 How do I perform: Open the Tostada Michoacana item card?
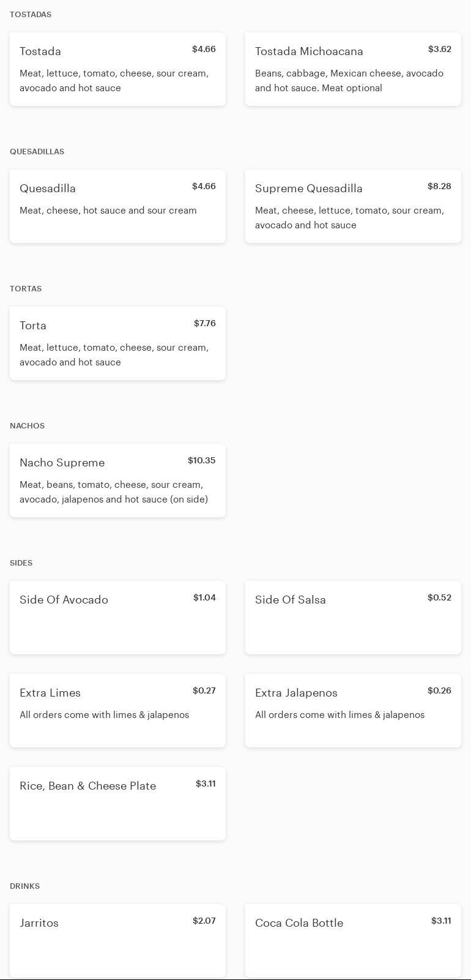coord(353,69)
